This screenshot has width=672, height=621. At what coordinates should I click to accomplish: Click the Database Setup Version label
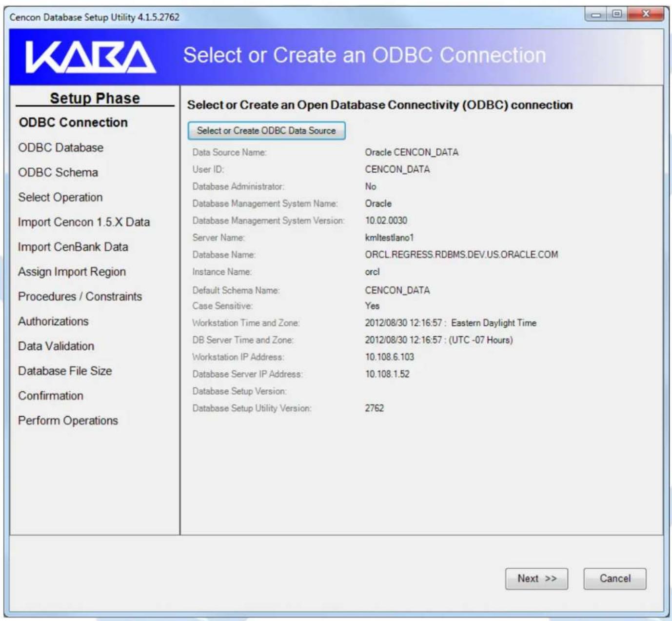coord(239,391)
